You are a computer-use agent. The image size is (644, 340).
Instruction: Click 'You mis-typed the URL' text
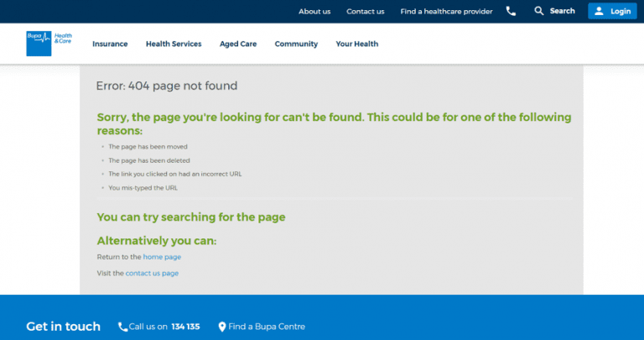coord(143,188)
